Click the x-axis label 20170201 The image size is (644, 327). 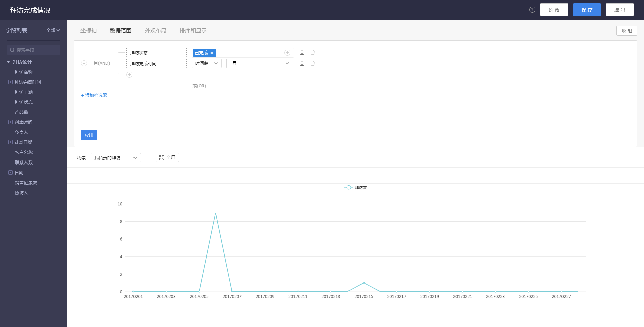pyautogui.click(x=133, y=297)
